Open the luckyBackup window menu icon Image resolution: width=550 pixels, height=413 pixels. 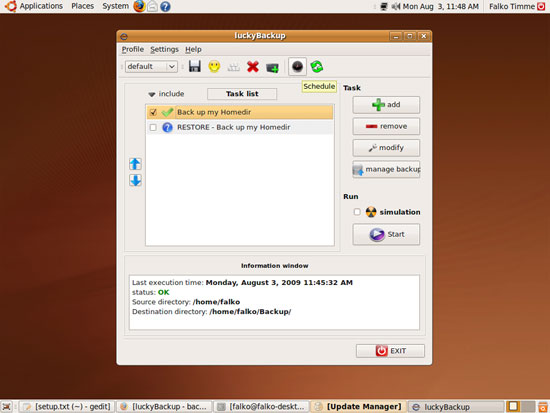(x=124, y=36)
